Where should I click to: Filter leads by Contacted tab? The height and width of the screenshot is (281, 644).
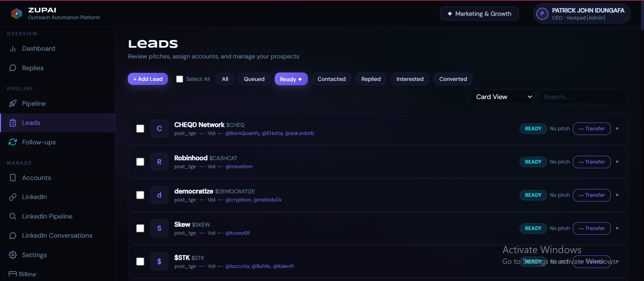pyautogui.click(x=331, y=79)
